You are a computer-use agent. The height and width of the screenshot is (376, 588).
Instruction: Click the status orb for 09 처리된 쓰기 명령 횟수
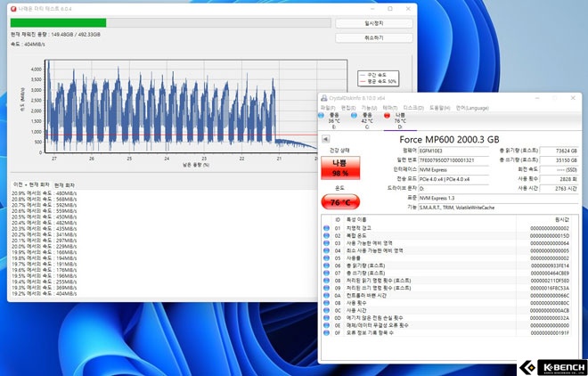[x=326, y=288]
